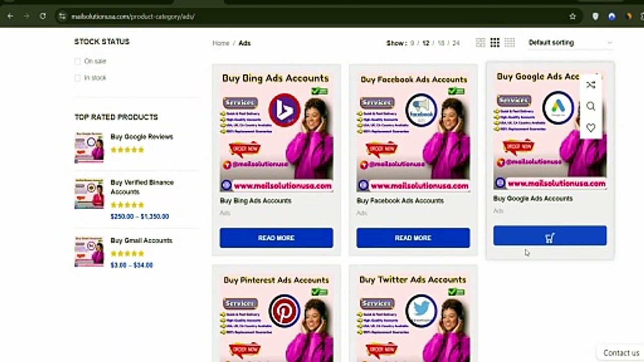Open Buy Google Reviews in top rated products
This screenshot has width=644, height=362.
142,137
